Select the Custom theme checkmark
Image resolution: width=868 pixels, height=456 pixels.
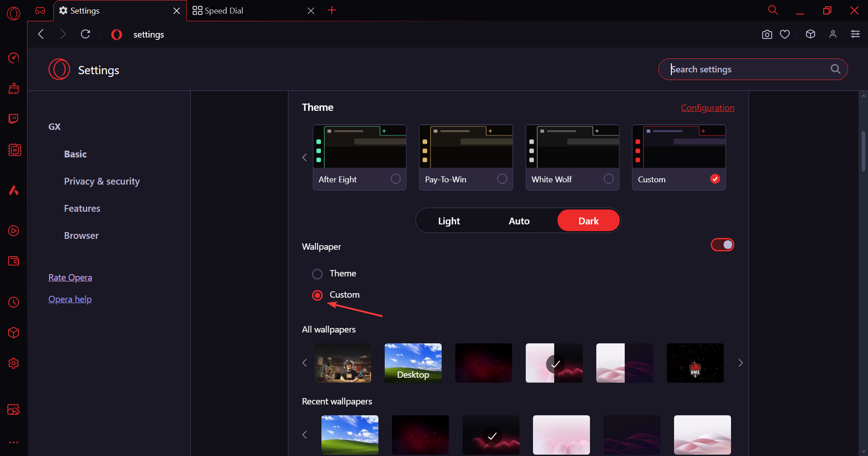pyautogui.click(x=715, y=179)
